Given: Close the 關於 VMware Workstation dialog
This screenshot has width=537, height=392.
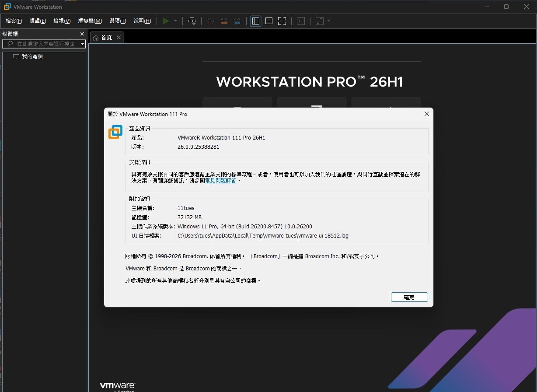Looking at the screenshot, I should pos(427,114).
